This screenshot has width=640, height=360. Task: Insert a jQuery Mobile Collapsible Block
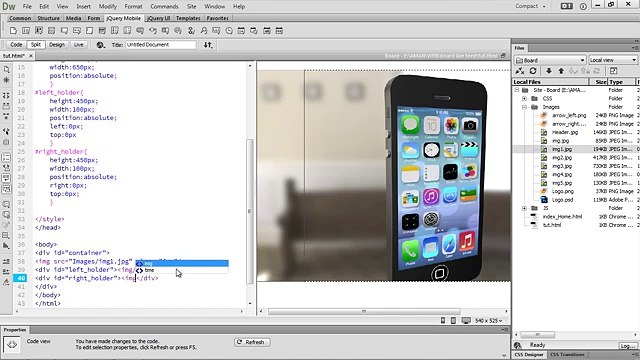(51, 31)
